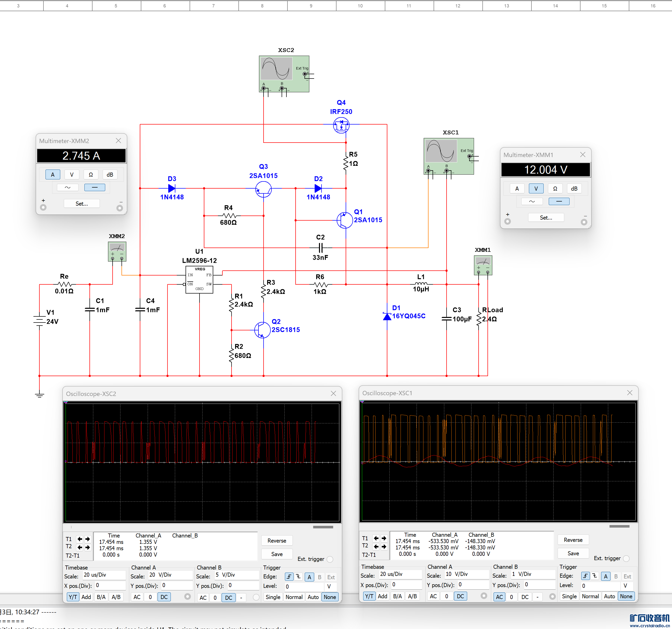Enable Ext. trigger radio in Oscilloscope-XSC2
This screenshot has width=672, height=629.
(x=330, y=559)
